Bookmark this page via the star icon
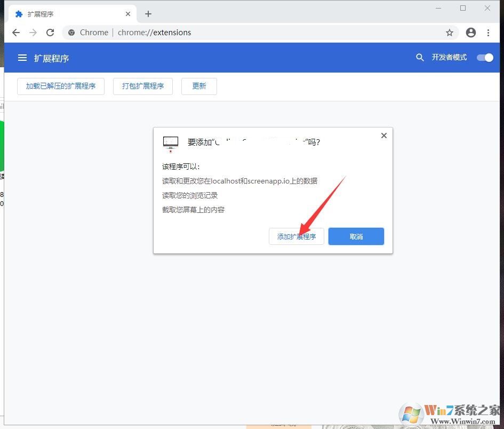 [x=450, y=33]
